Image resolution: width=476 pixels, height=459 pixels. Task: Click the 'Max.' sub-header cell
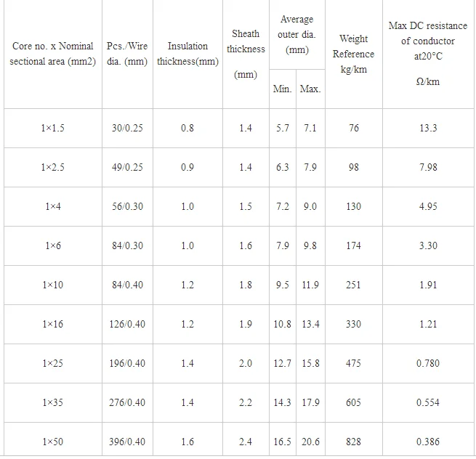pos(310,89)
